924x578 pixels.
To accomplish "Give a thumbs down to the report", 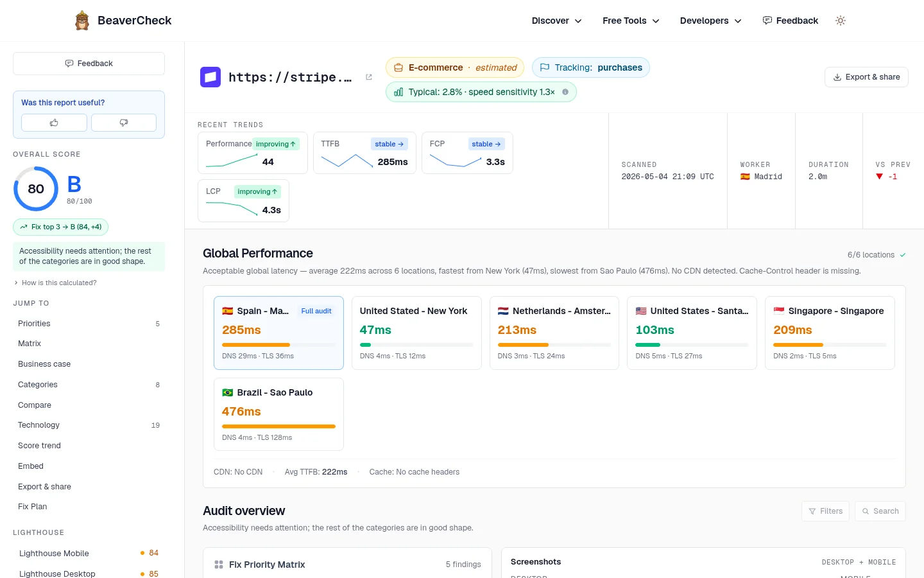I will [124, 123].
